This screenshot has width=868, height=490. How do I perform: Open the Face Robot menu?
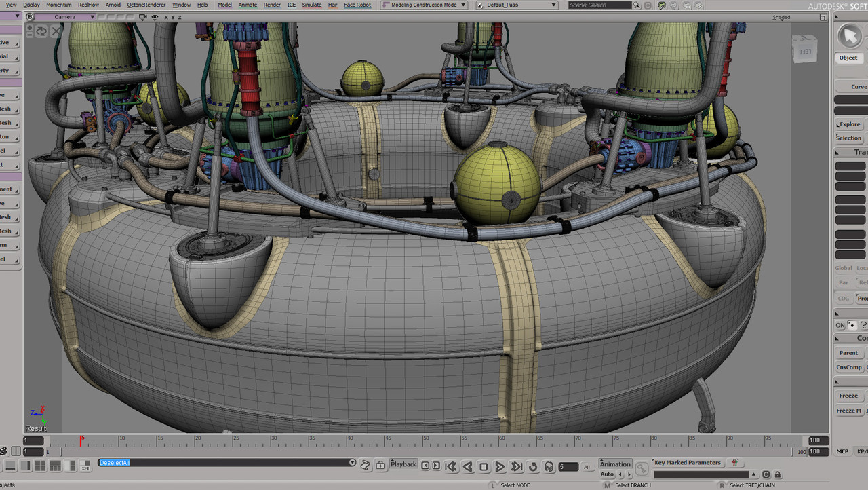(357, 5)
